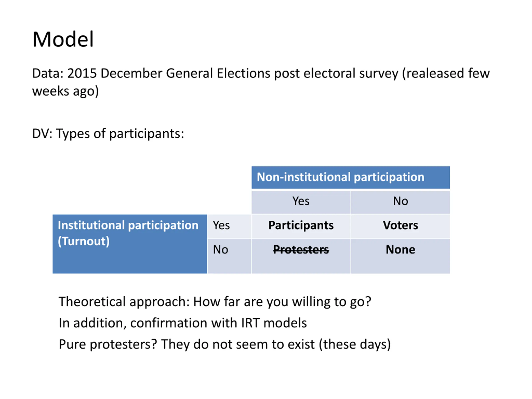
Task: Select the row "Yes" beside Institutional participation
Action: click(x=229, y=226)
